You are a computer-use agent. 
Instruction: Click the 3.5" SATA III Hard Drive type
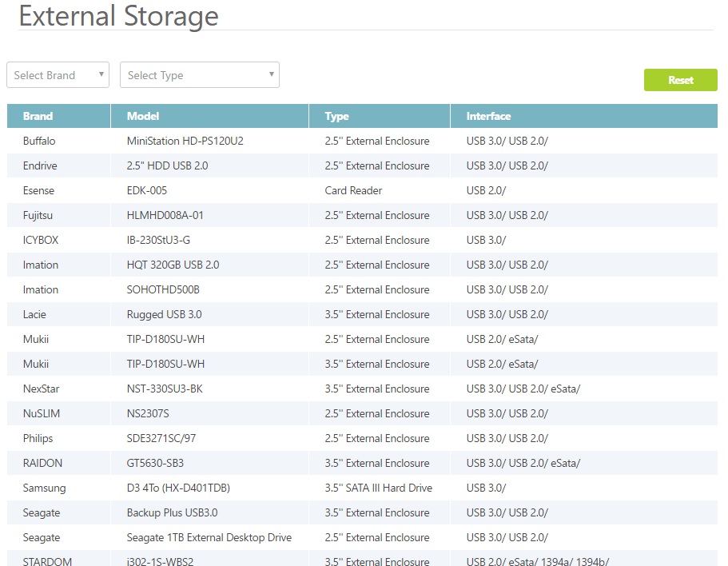pyautogui.click(x=379, y=488)
